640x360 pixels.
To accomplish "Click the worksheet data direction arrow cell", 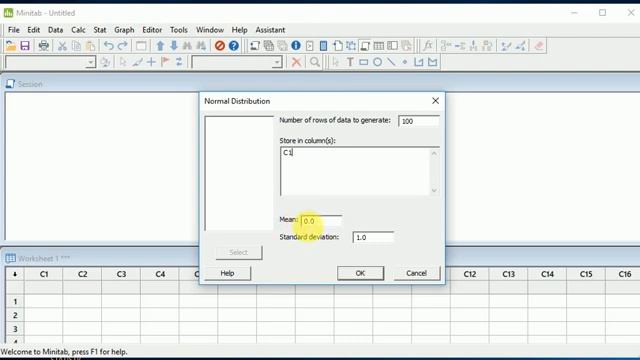I will (15, 274).
